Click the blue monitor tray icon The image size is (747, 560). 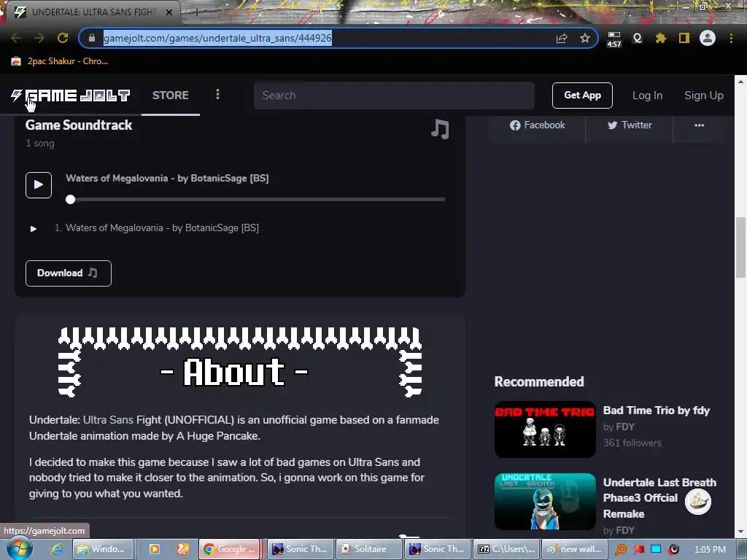click(656, 549)
